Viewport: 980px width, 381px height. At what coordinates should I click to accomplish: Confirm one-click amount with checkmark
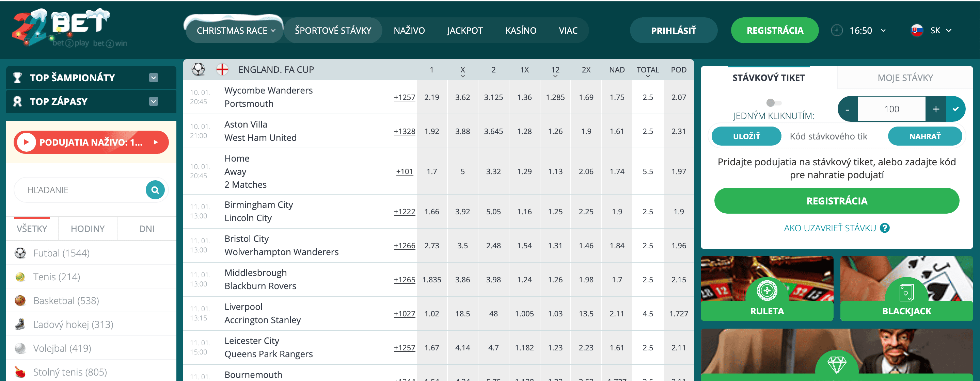click(955, 109)
